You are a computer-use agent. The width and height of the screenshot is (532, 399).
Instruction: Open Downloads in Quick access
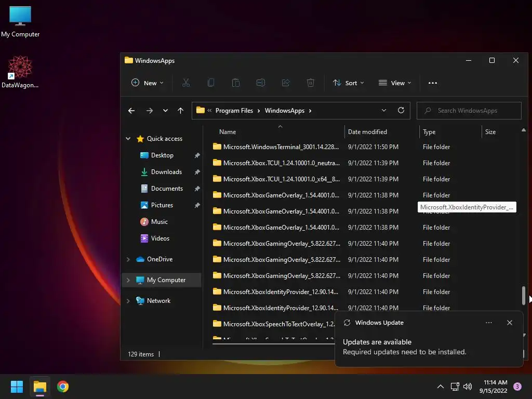pyautogui.click(x=166, y=171)
